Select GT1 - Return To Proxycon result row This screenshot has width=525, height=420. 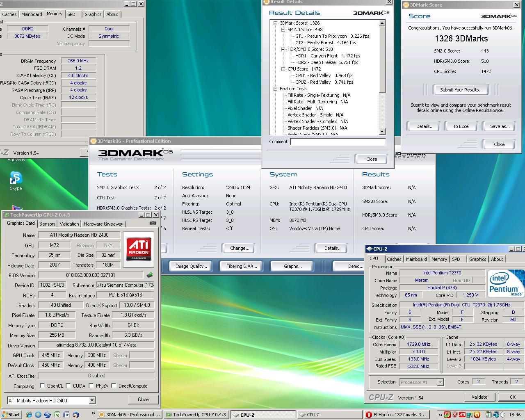(x=332, y=36)
